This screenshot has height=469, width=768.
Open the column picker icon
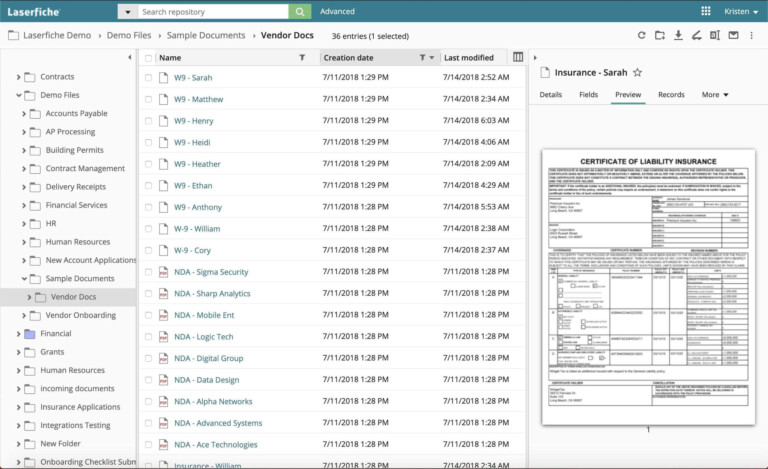[x=518, y=58]
